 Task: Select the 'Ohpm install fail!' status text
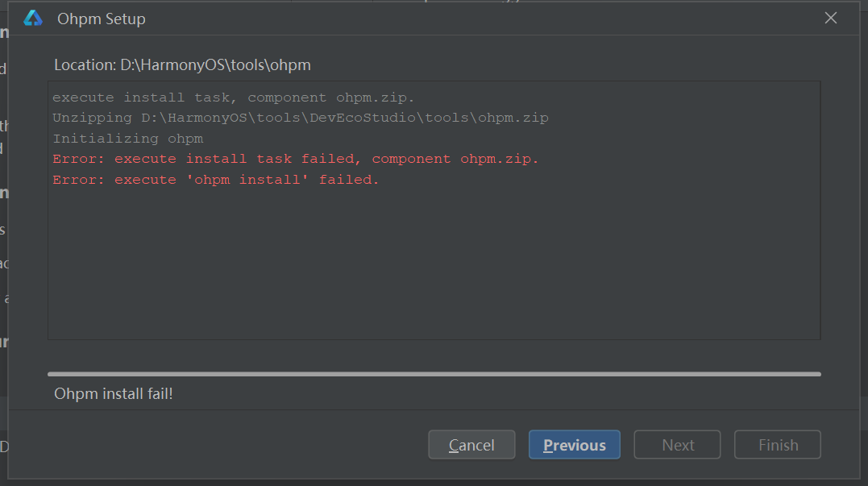pyautogui.click(x=114, y=393)
